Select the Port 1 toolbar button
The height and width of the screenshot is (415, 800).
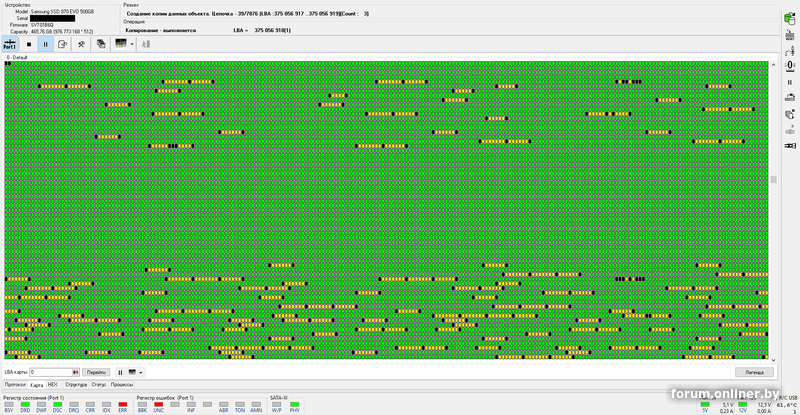coord(10,44)
